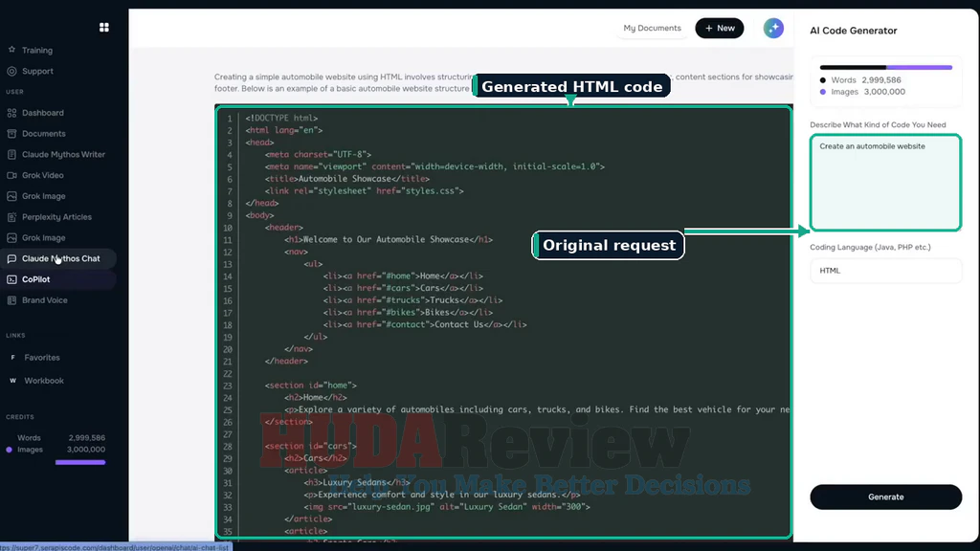Click the sidebar Images credit value
The image size is (980, 551).
coord(86,450)
